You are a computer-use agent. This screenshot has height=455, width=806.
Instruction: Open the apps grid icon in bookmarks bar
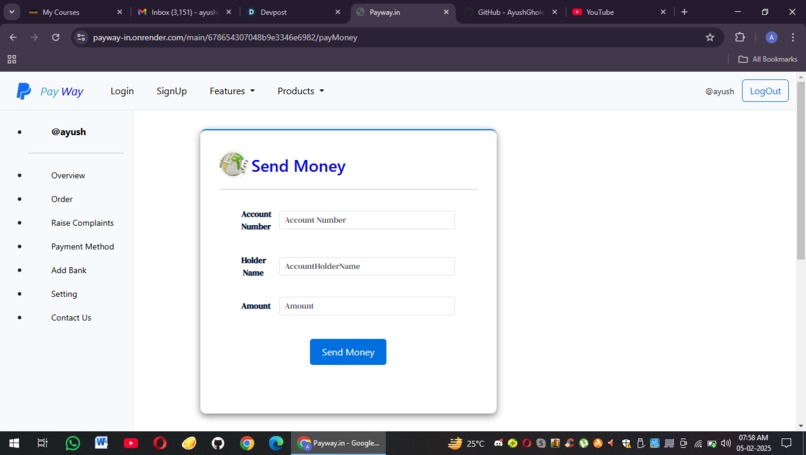(12, 59)
